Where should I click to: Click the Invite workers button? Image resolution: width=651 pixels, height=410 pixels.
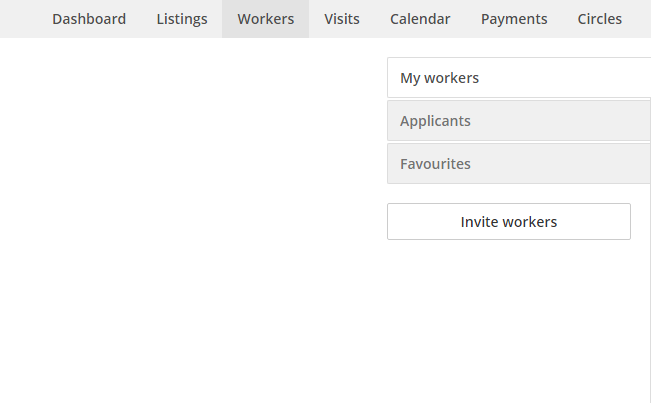(x=509, y=222)
